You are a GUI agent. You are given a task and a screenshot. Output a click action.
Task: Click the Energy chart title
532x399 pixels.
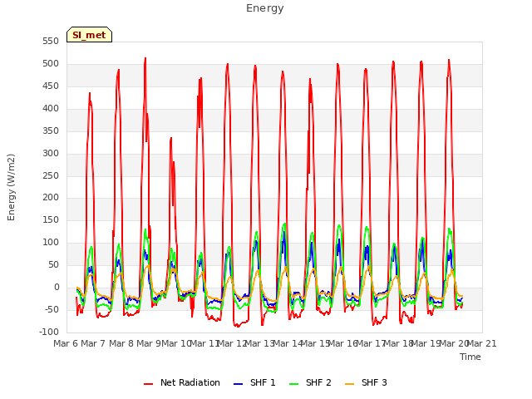click(x=264, y=8)
